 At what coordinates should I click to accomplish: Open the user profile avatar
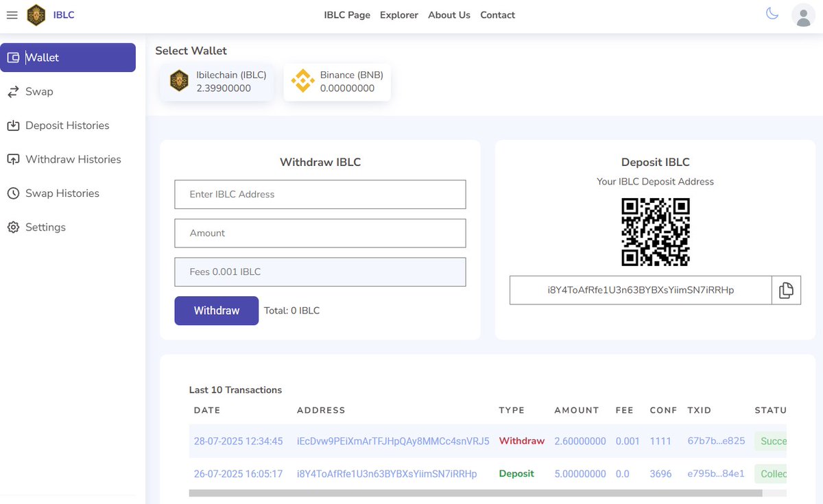click(x=803, y=15)
